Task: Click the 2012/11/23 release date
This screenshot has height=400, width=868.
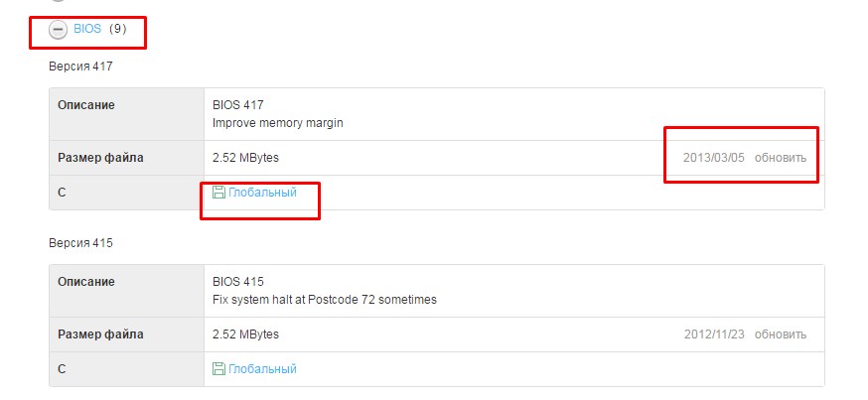Action: click(713, 334)
